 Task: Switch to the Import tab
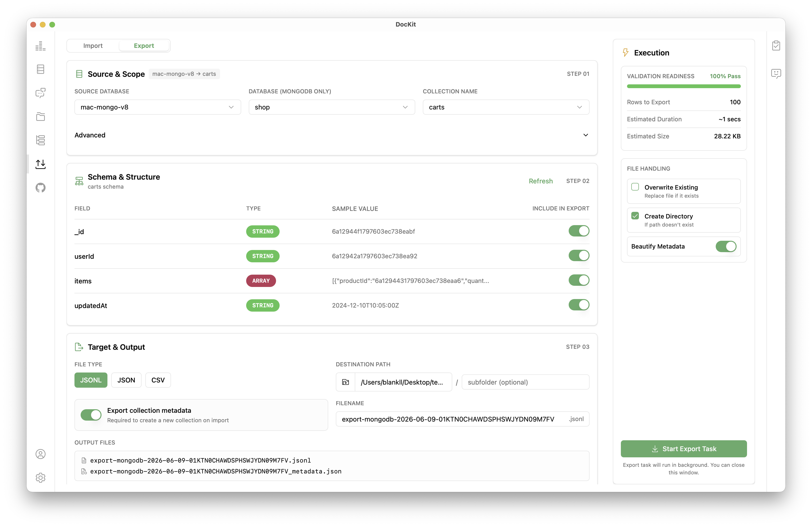coord(93,46)
